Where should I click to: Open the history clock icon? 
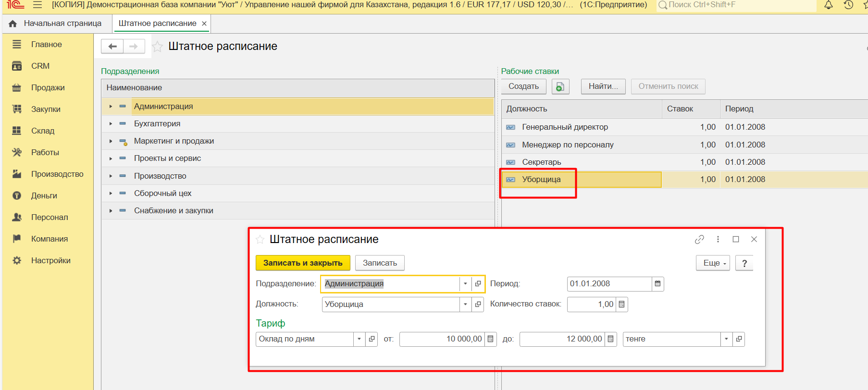point(848,5)
